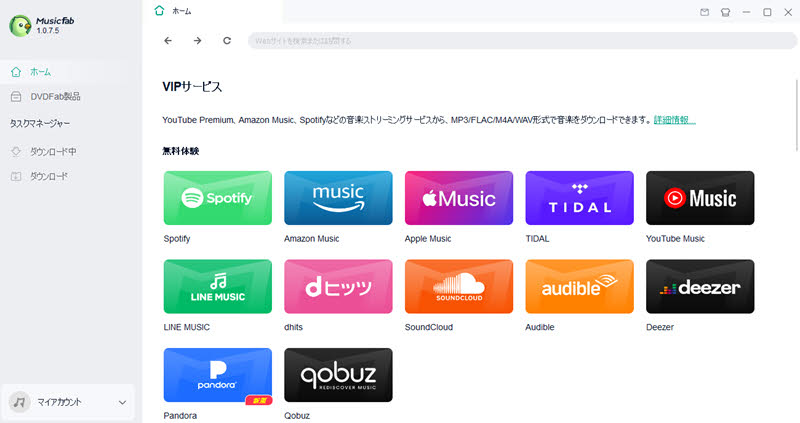Click the ダウンロード中 sidebar icon
Screen dimensions: 800x423
pyautogui.click(x=16, y=152)
